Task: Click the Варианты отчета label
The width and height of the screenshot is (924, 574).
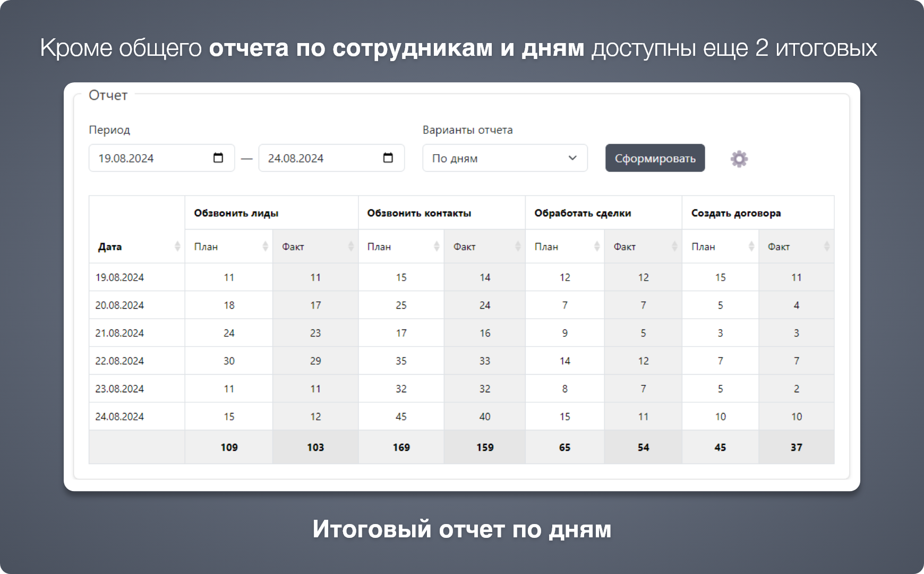Action: click(468, 130)
